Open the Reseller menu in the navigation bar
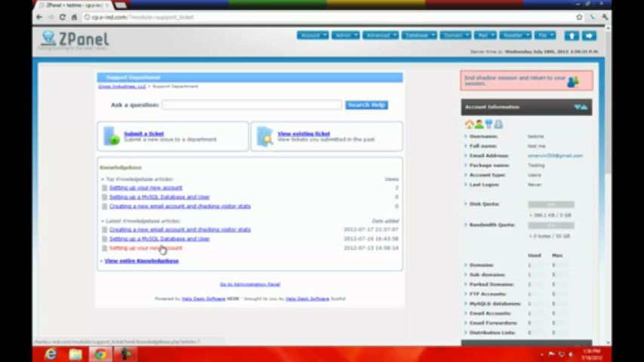Image resolution: width=644 pixels, height=362 pixels. tap(515, 35)
